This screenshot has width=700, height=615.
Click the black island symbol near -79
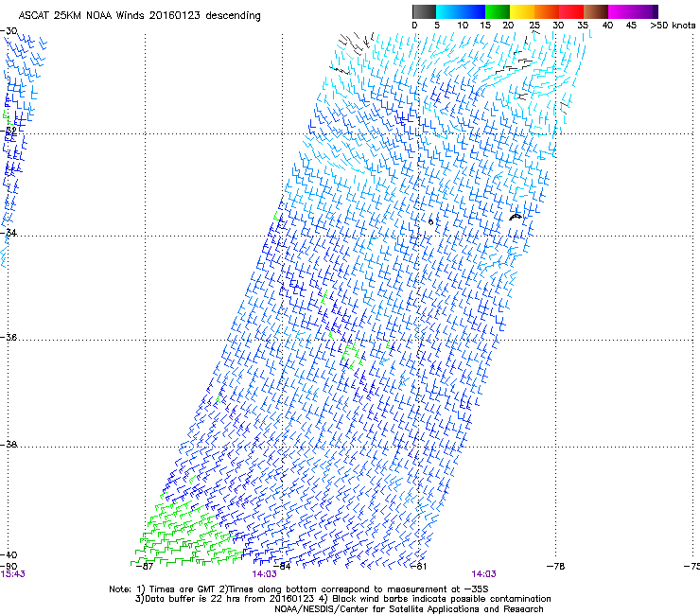click(x=516, y=217)
